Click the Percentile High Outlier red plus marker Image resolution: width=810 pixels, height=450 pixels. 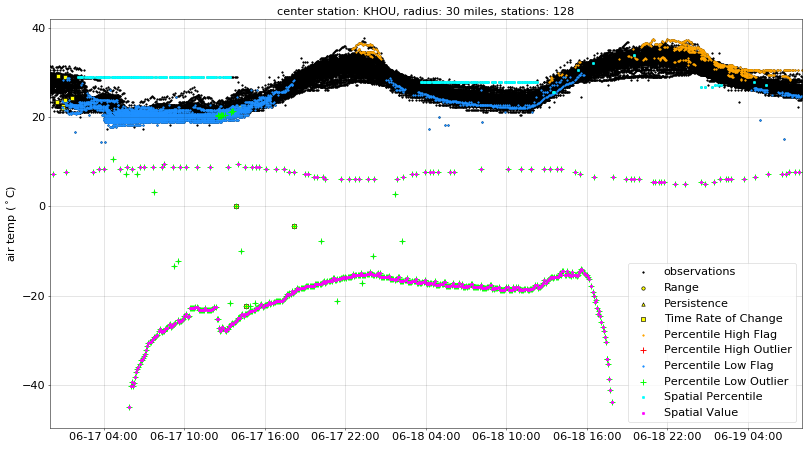[x=643, y=350]
